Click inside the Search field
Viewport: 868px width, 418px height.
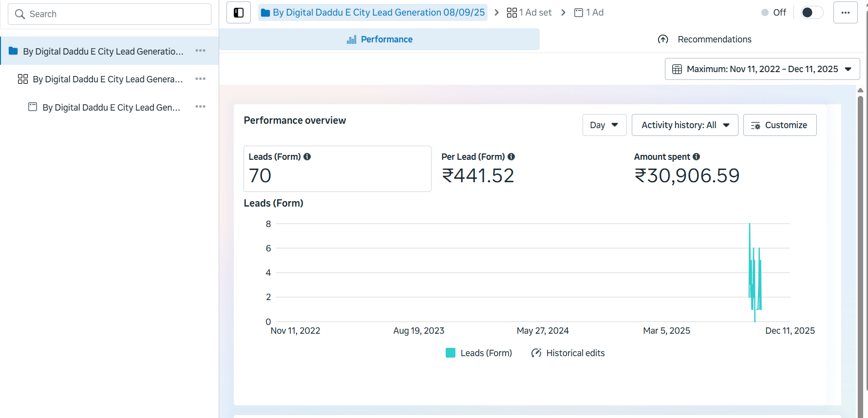tap(110, 14)
